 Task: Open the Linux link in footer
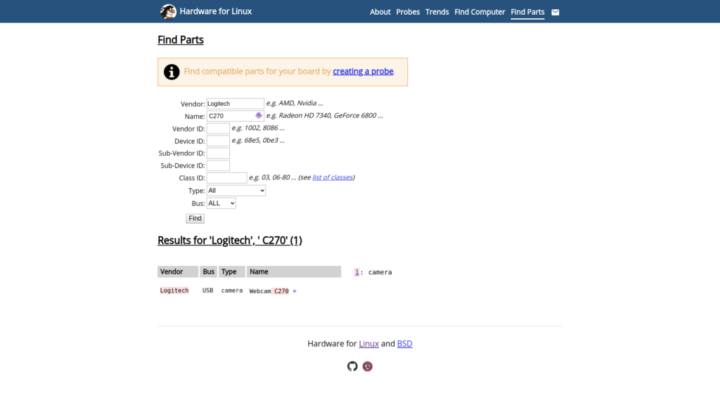pos(369,343)
